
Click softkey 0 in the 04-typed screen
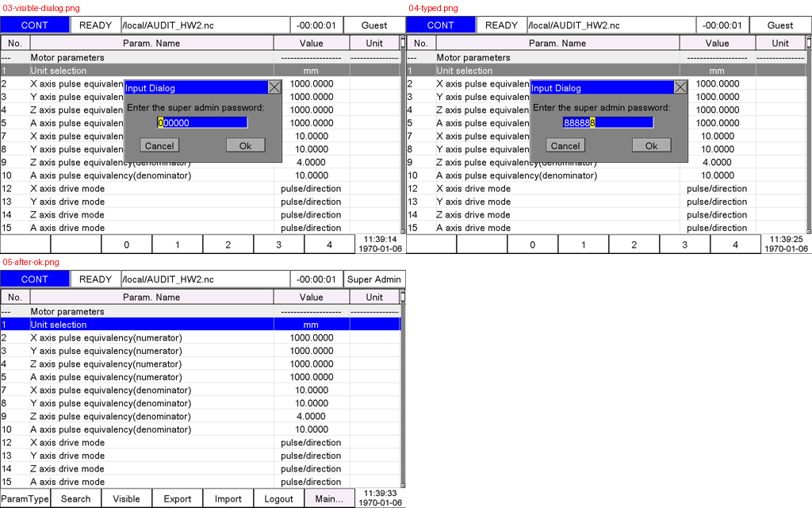(532, 244)
